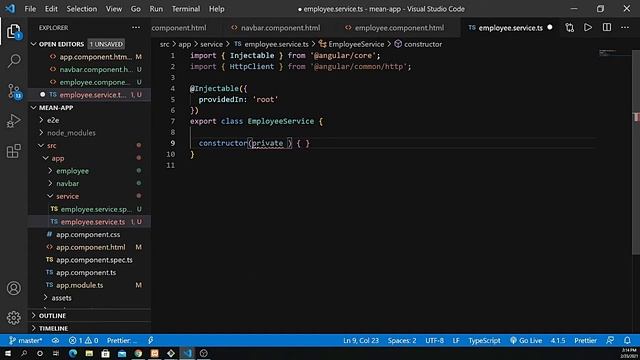Click the UTF-8 encoding selector
Screen dimensions: 640x360
(434, 340)
